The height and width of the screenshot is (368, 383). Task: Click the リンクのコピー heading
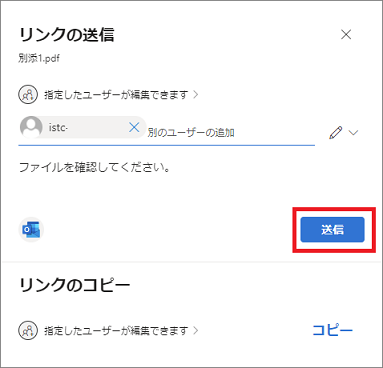coord(74,285)
